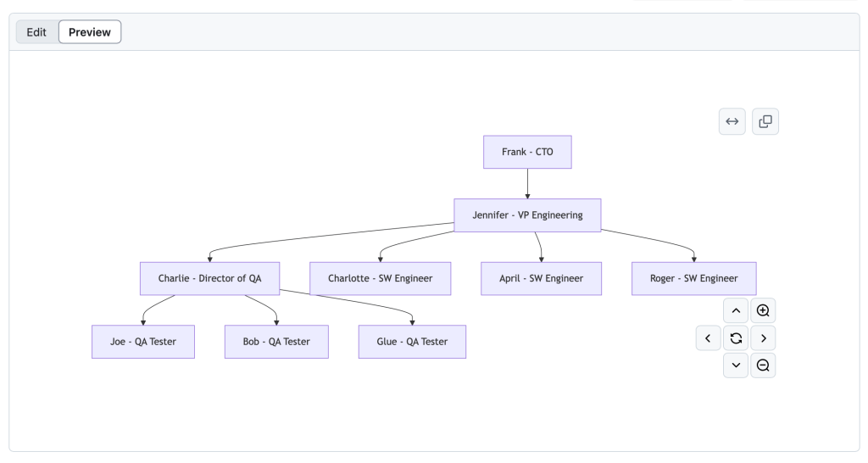Switch to the Edit tab
868x463 pixels.
click(x=36, y=32)
